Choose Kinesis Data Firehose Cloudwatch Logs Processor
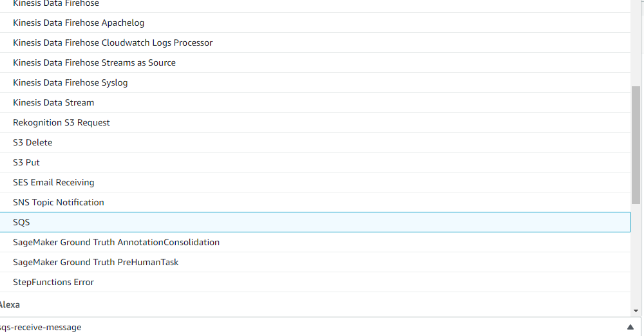The image size is (644, 336). point(315,42)
